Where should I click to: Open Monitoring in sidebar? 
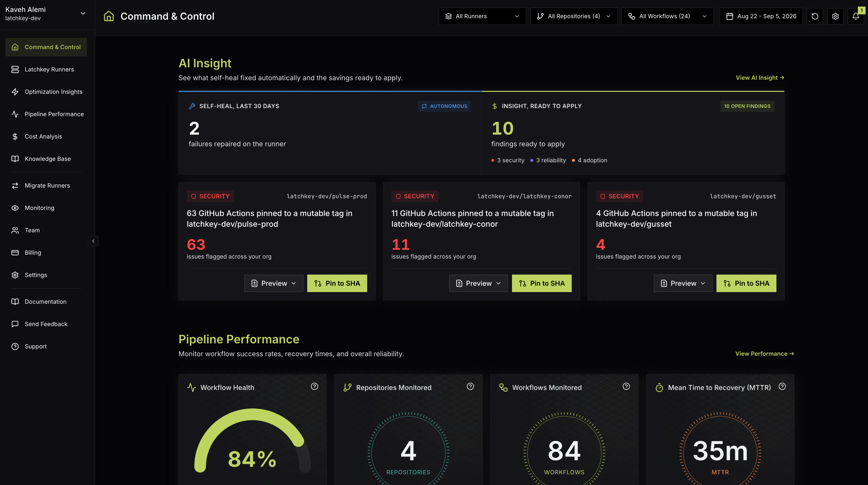tap(46, 208)
